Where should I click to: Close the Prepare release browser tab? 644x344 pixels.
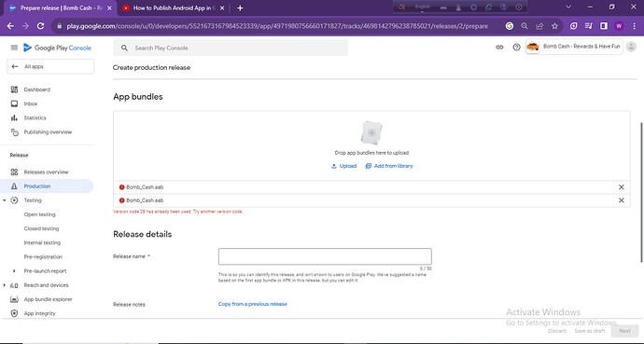109,7
